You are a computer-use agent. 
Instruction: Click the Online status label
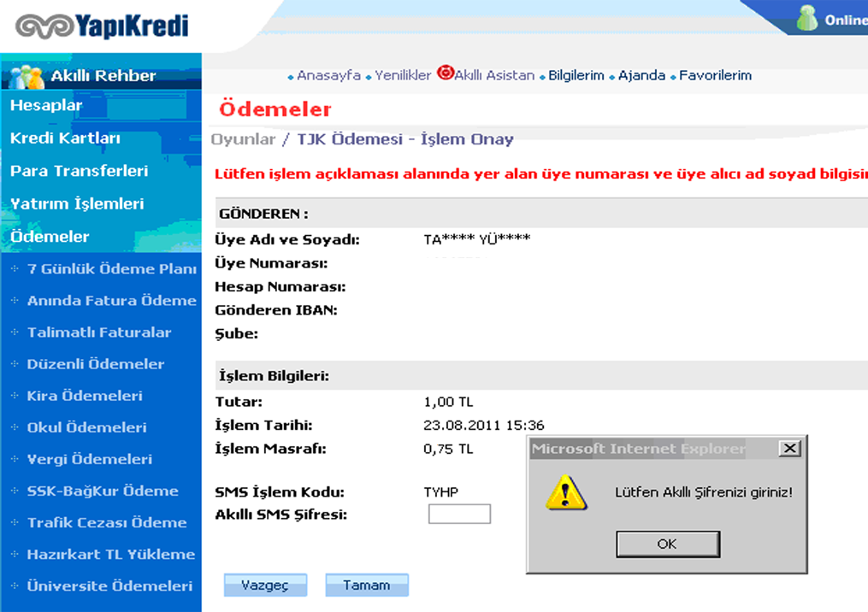pyautogui.click(x=845, y=20)
